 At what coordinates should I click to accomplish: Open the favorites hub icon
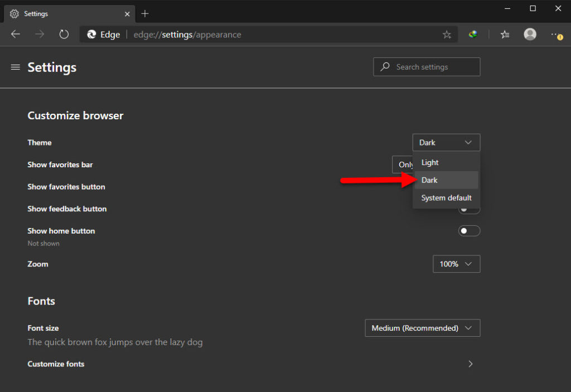coord(505,34)
